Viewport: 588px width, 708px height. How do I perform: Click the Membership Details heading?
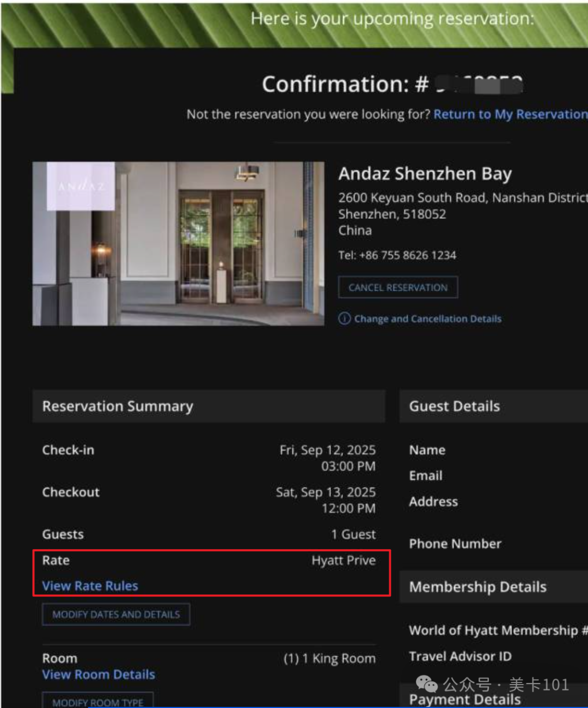coord(478,587)
